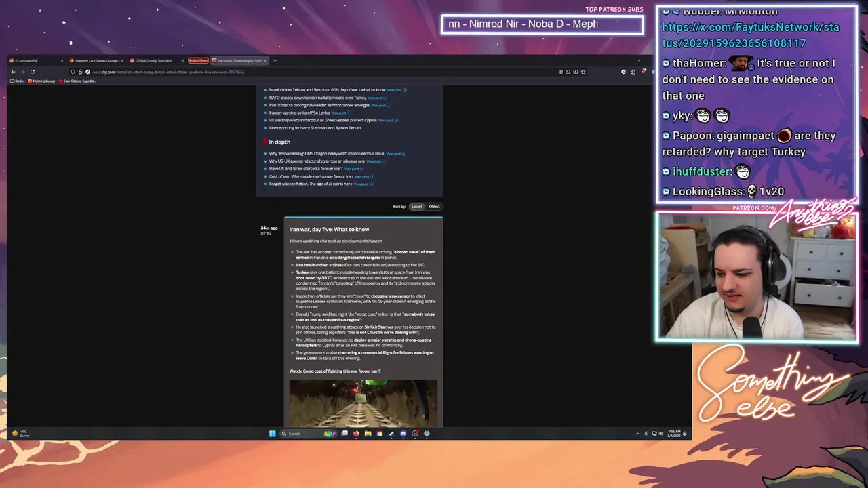Open the Faytuks Network x.com link in chat
Image resolution: width=868 pixels, height=488 pixels.
click(751, 35)
